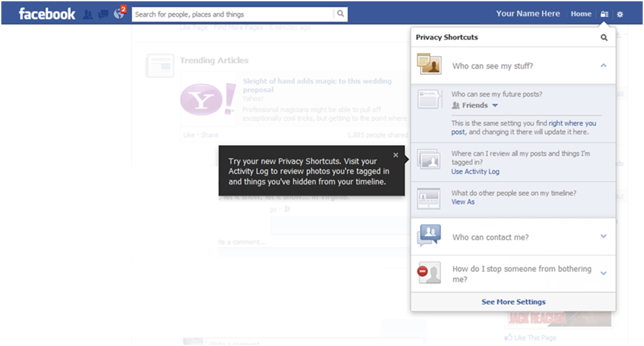644x346 pixels.
Task: Click the privacy shortcuts lock icon
Action: pos(604,14)
